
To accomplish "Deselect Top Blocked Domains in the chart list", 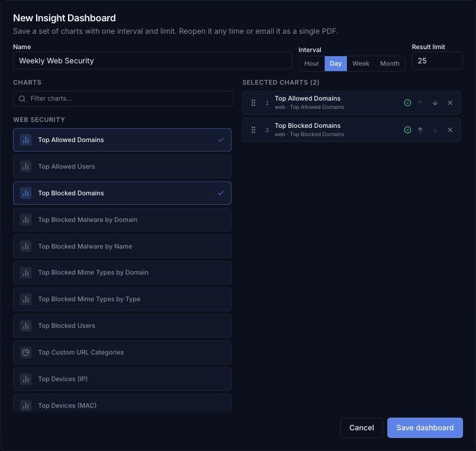I will 122,193.
